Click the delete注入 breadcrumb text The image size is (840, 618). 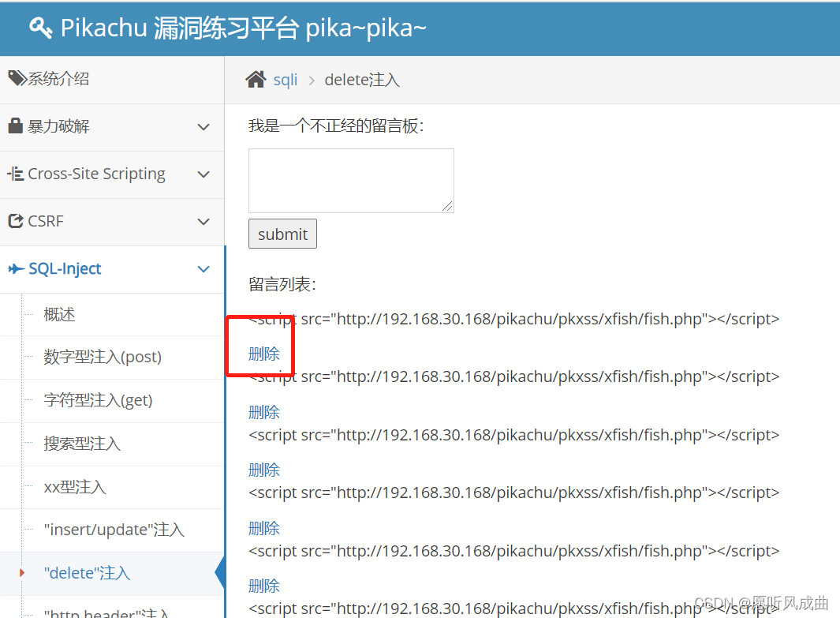(x=362, y=80)
